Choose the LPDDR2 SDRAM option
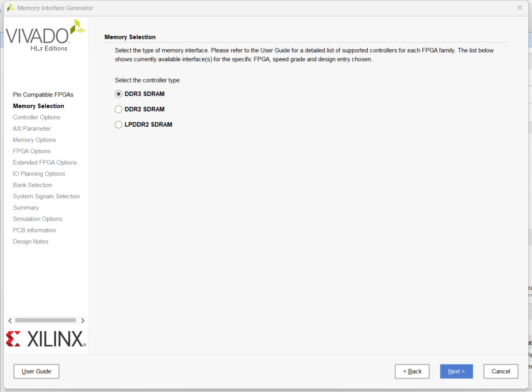Viewport: 532px width, 392px height. (x=118, y=125)
